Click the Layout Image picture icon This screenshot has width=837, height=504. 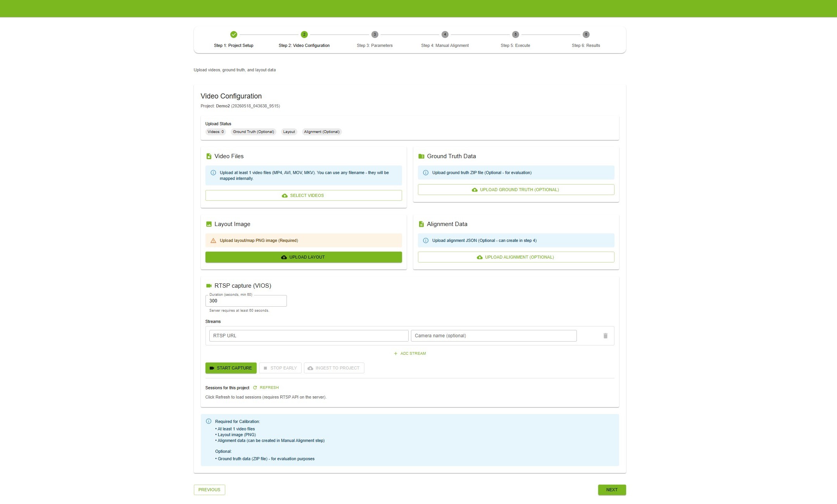click(209, 224)
